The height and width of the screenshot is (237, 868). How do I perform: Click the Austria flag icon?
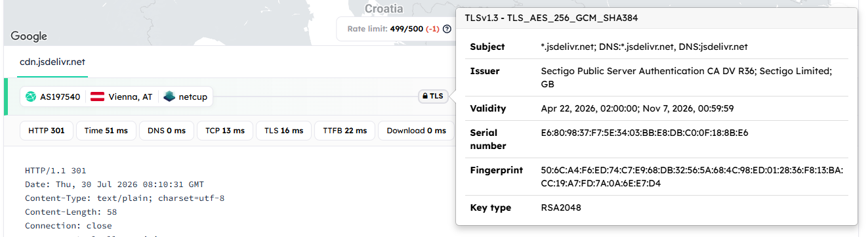pos(97,97)
